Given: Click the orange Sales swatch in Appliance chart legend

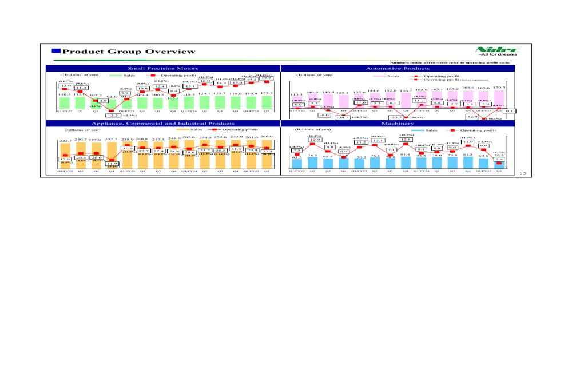Looking at the screenshot, I should pos(182,130).
